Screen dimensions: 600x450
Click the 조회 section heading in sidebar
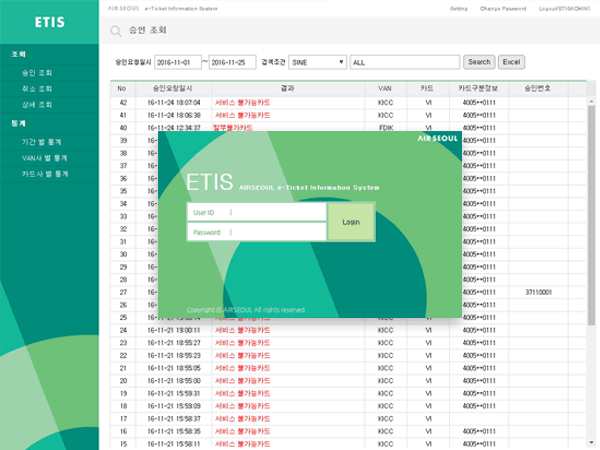[18, 54]
